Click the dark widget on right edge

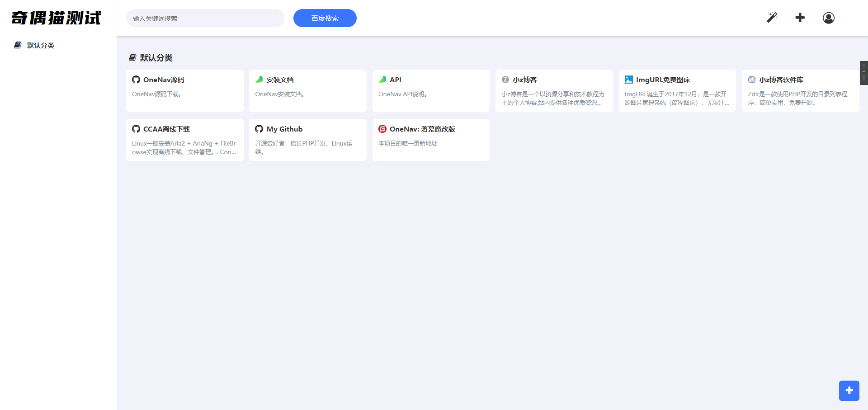click(x=864, y=73)
